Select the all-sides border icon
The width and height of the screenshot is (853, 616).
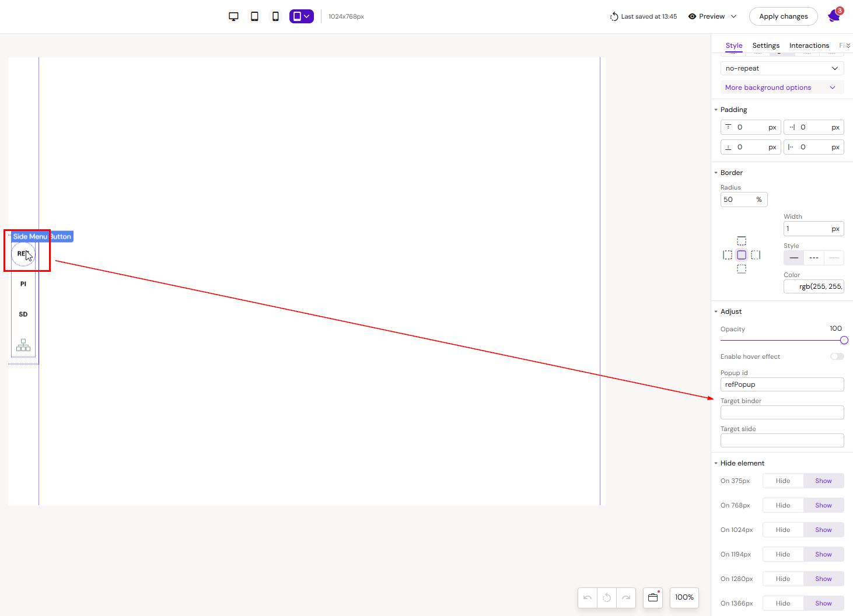tap(742, 255)
